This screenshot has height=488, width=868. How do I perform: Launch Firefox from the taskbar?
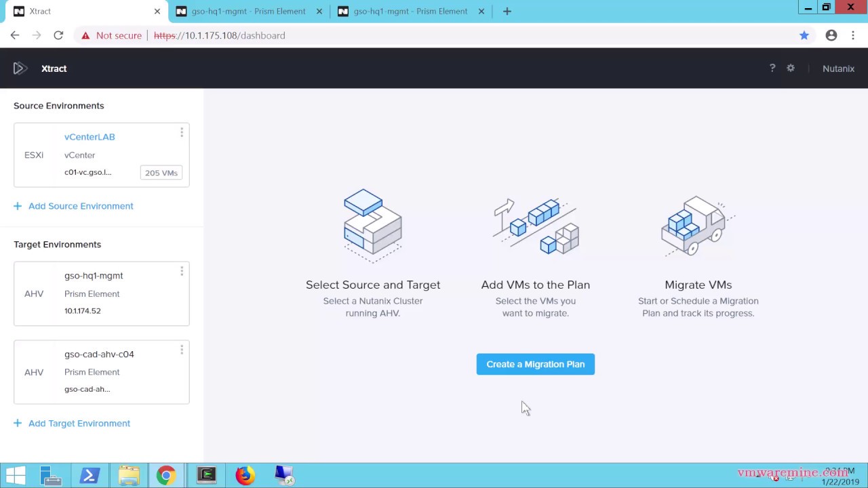click(x=245, y=475)
